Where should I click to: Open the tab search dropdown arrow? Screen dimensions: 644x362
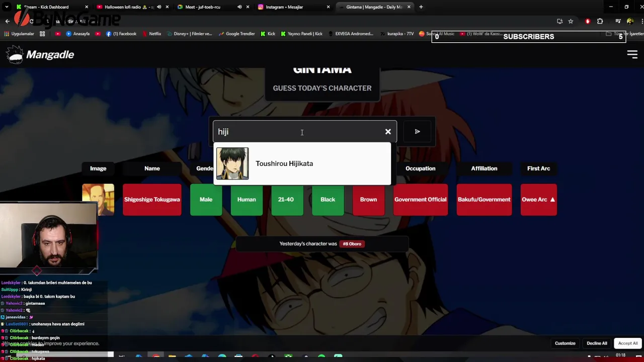[7, 7]
